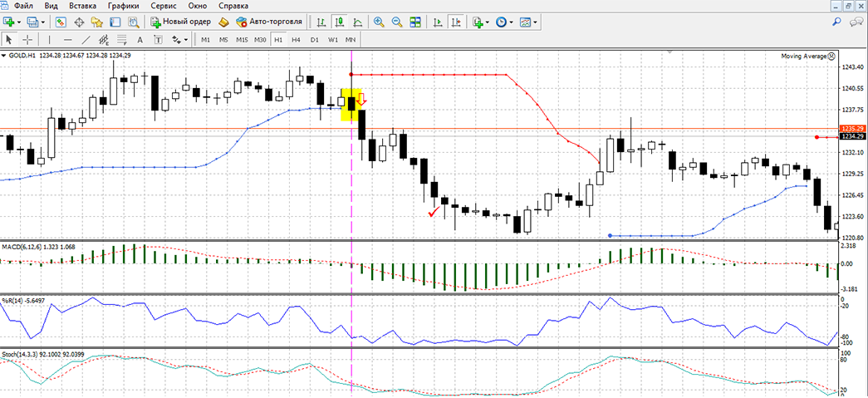Launch MetaEditor from the toolbar
Viewport: 868px width, 398px height.
coord(223,22)
